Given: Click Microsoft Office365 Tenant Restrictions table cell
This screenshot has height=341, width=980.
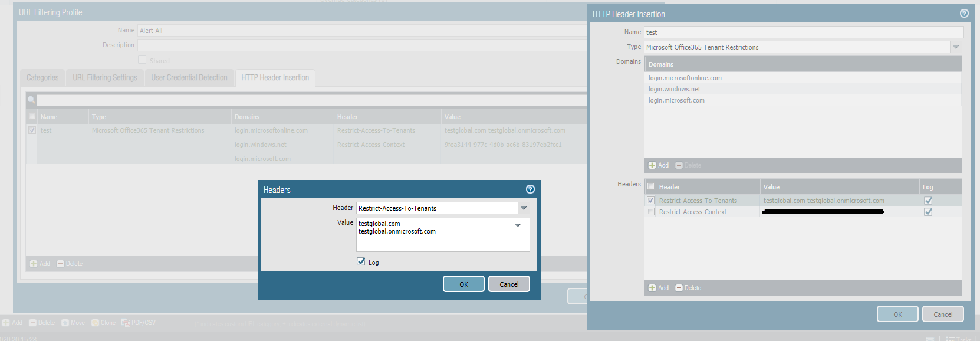Looking at the screenshot, I should point(148,130).
